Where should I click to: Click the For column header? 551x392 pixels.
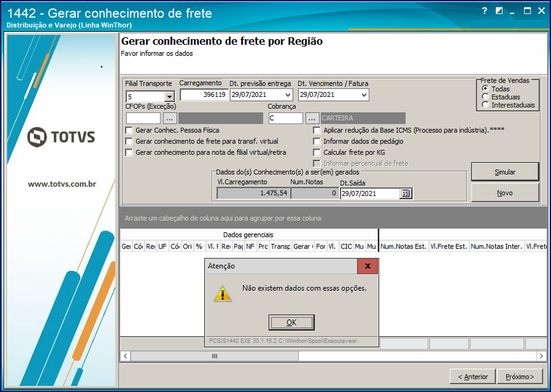point(321,247)
